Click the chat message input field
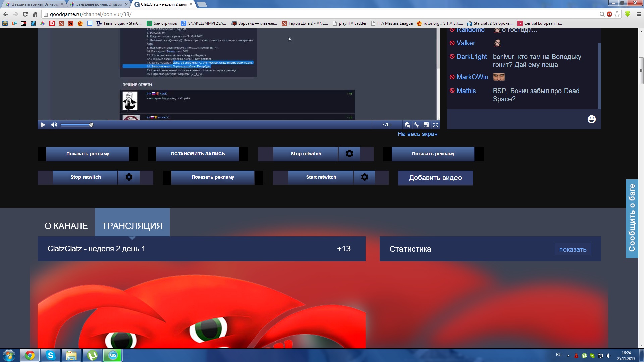The height and width of the screenshot is (362, 644). click(517, 119)
